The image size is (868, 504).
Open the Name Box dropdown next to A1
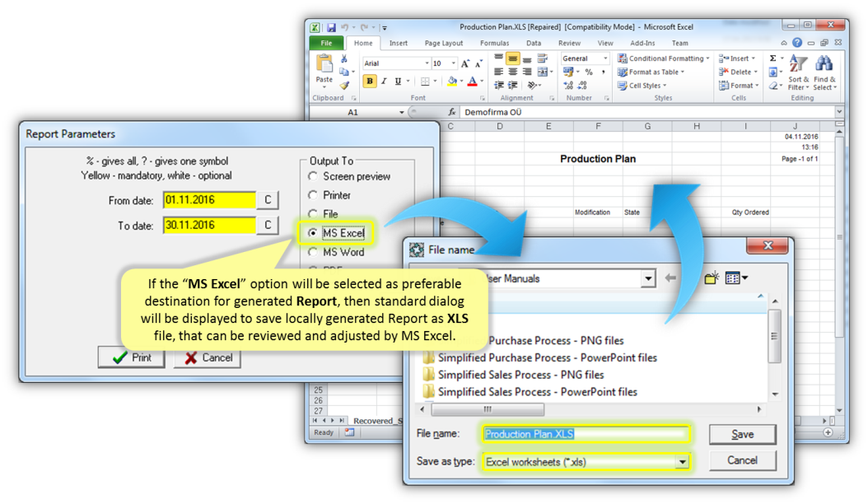pos(401,113)
